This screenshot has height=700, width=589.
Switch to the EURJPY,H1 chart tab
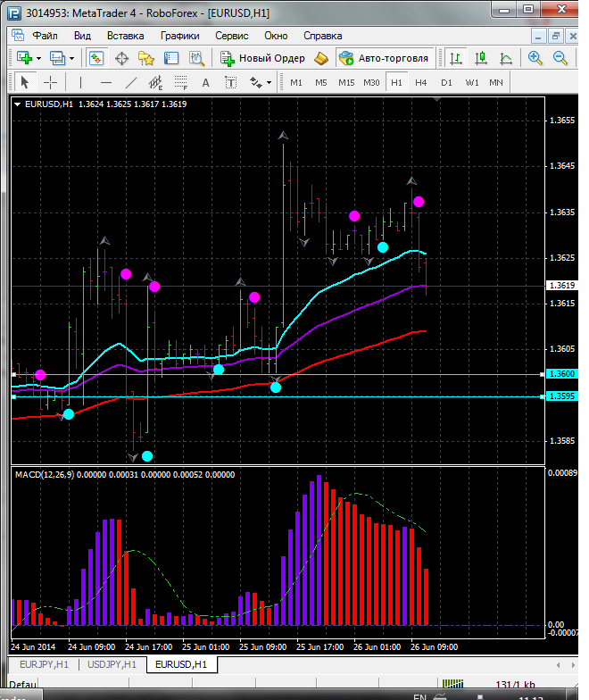pos(45,664)
